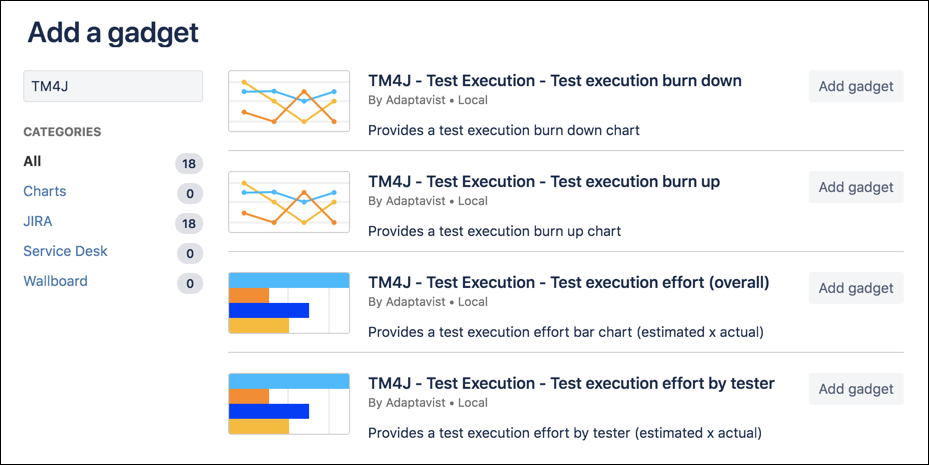
Task: Add the Test execution burn up gadget
Action: click(x=856, y=187)
